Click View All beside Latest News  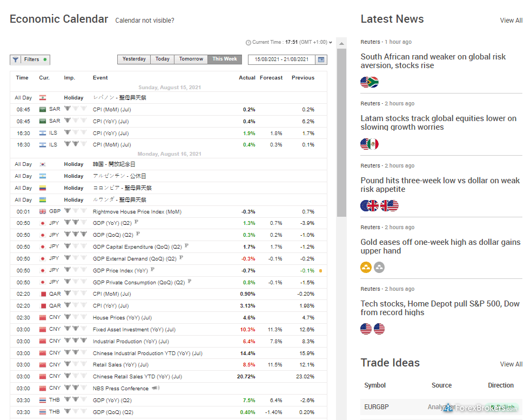point(511,21)
